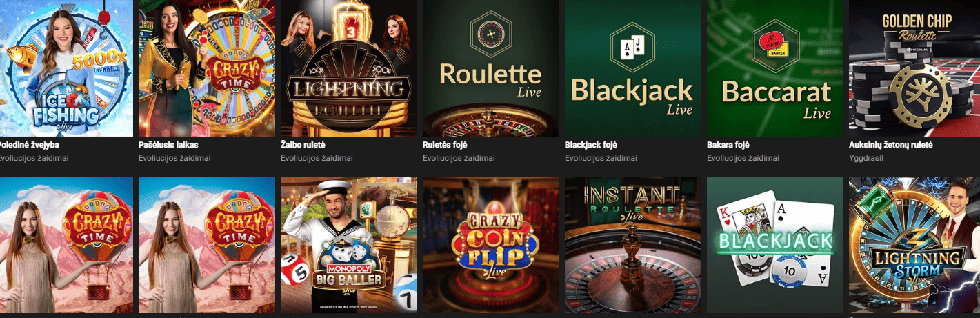Open the "Žaibo ruletė" title link

(x=303, y=146)
